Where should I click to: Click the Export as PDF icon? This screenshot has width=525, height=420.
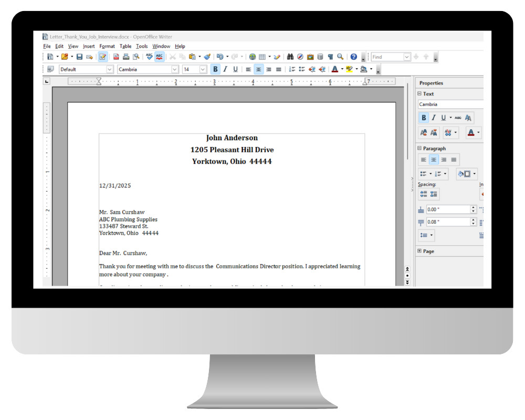pos(117,57)
